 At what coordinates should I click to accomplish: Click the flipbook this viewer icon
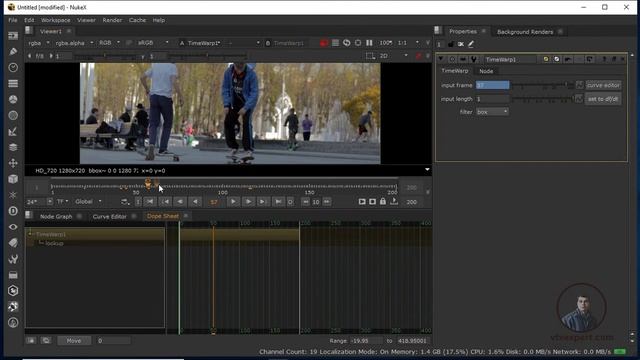pyautogui.click(x=362, y=202)
